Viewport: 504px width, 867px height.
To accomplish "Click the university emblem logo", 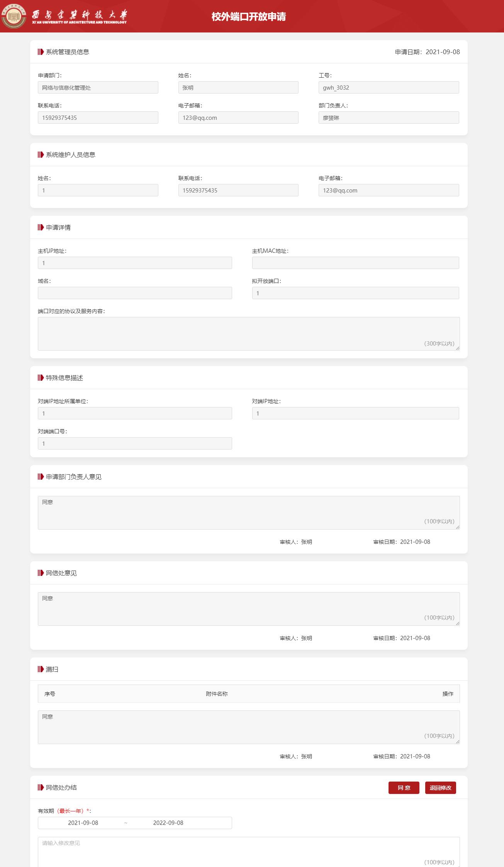I will pyautogui.click(x=14, y=15).
